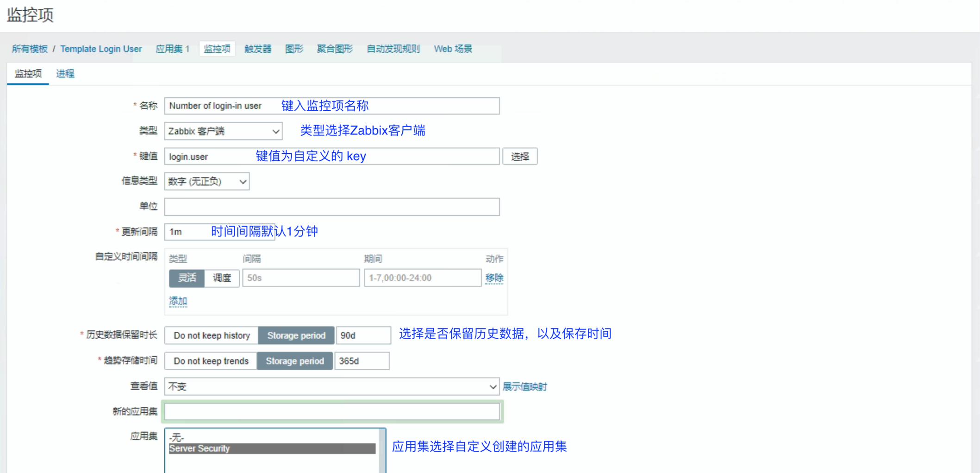Choose Do not keep history option

pyautogui.click(x=212, y=335)
